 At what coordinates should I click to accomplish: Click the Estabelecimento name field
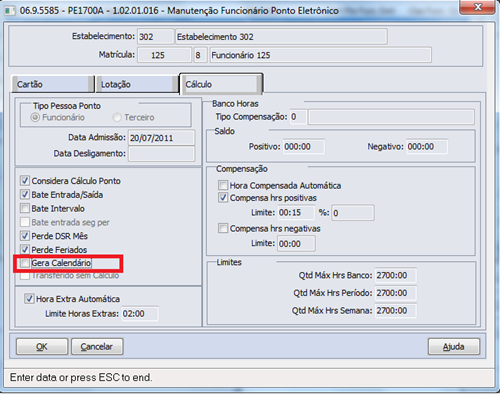click(x=281, y=36)
